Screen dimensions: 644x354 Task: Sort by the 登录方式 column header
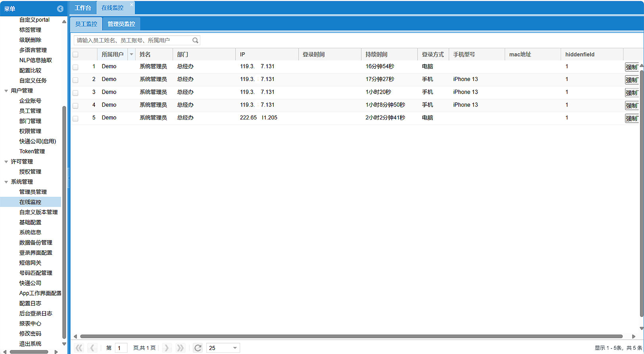pos(433,54)
